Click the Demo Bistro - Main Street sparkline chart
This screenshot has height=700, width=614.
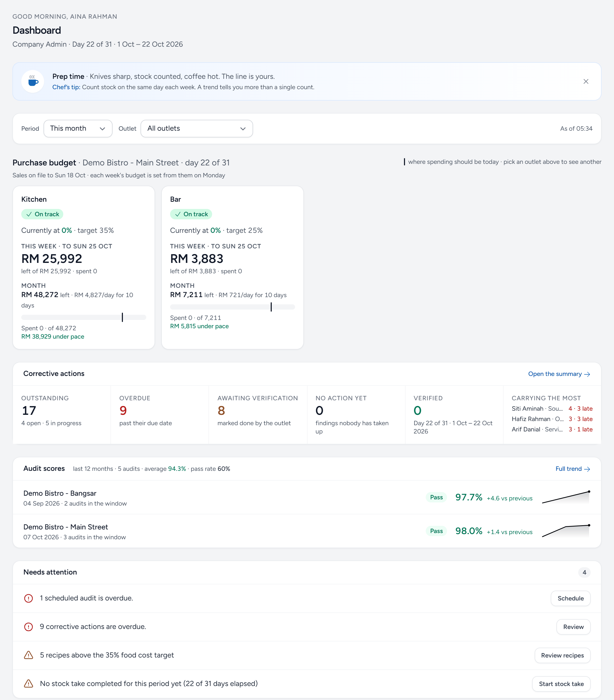pos(566,530)
